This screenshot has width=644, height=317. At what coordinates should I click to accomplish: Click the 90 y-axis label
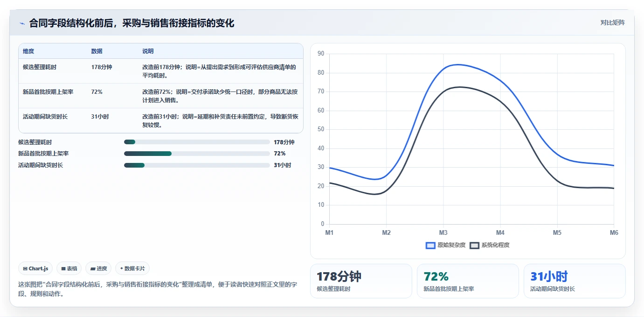pos(321,54)
